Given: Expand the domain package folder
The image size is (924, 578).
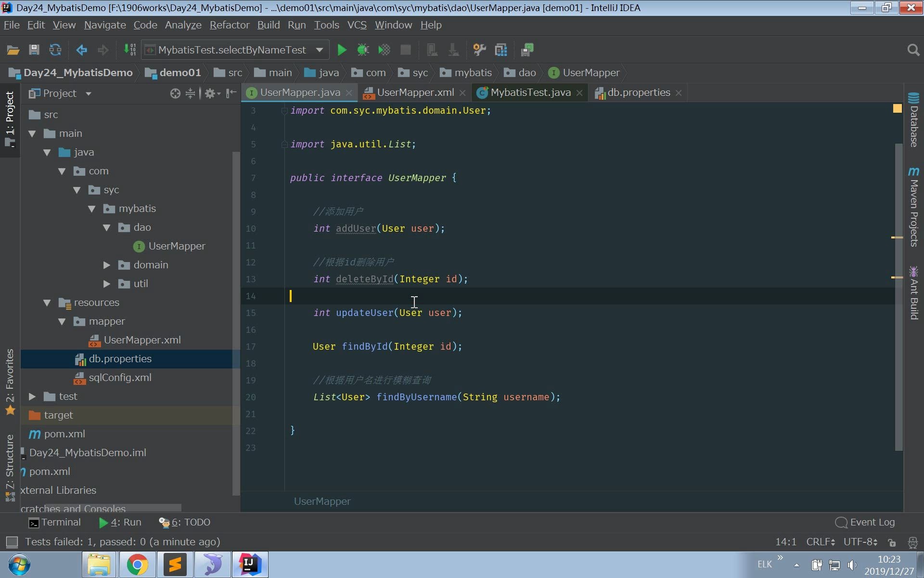Looking at the screenshot, I should click(107, 265).
